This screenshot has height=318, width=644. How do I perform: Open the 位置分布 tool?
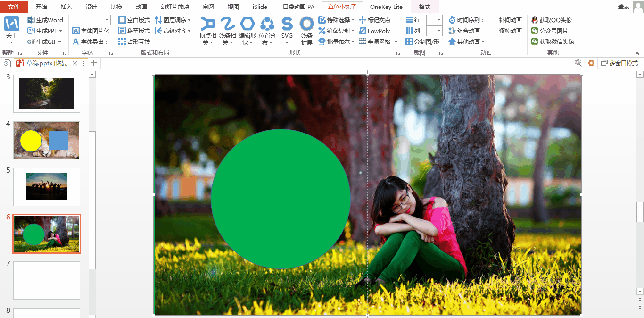[x=267, y=31]
